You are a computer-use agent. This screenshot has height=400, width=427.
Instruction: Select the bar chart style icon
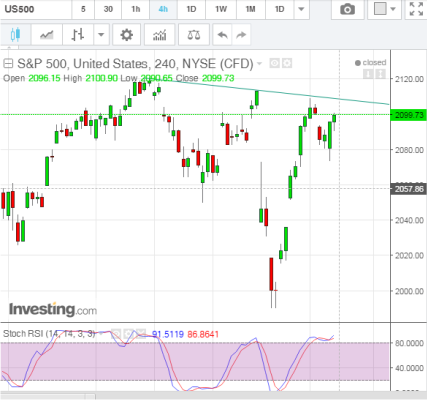click(x=78, y=34)
